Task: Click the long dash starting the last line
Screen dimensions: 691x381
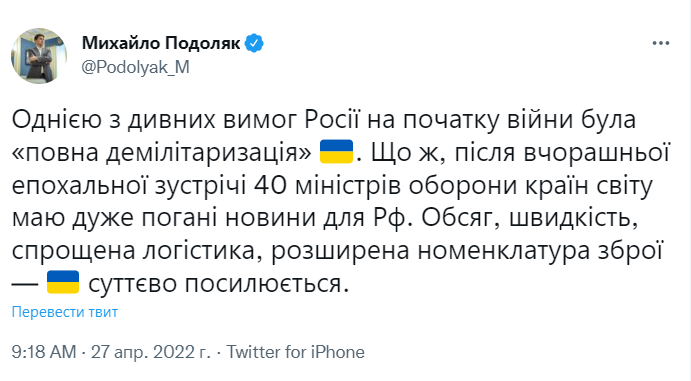Action: (x=25, y=284)
